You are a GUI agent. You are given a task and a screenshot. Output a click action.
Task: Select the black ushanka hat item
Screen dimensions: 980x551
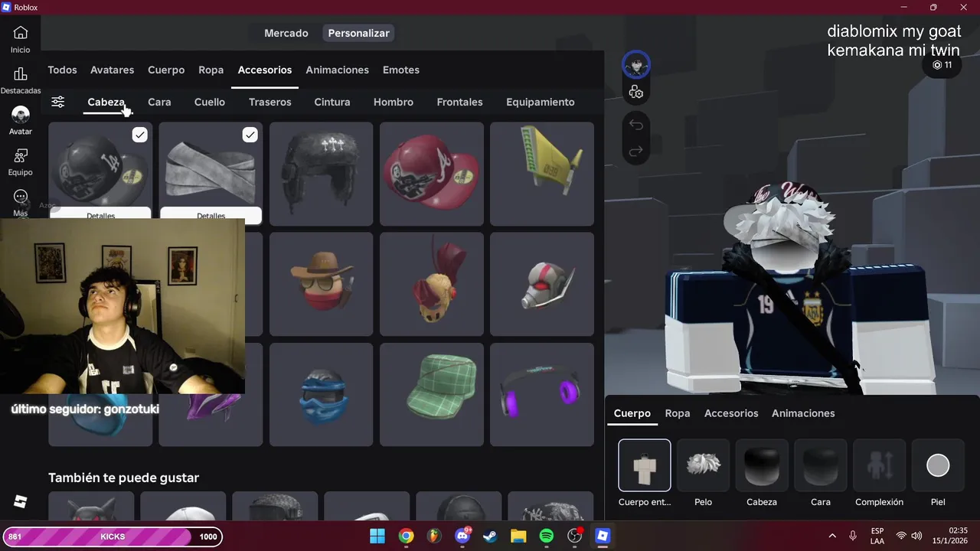322,174
